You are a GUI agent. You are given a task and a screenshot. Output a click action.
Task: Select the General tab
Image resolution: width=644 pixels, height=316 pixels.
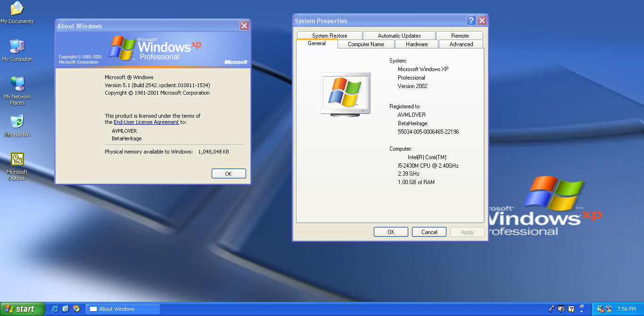pos(317,43)
